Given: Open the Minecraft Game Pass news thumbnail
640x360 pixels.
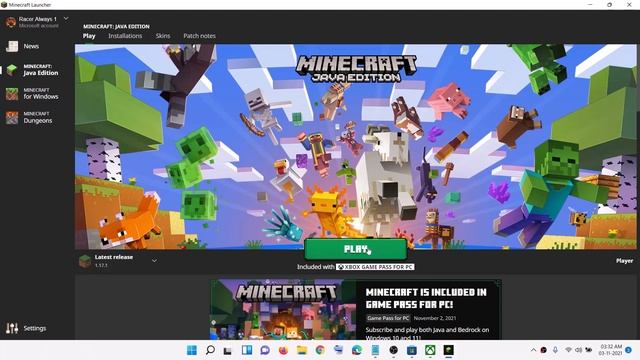Looking at the screenshot, I should coord(282,309).
